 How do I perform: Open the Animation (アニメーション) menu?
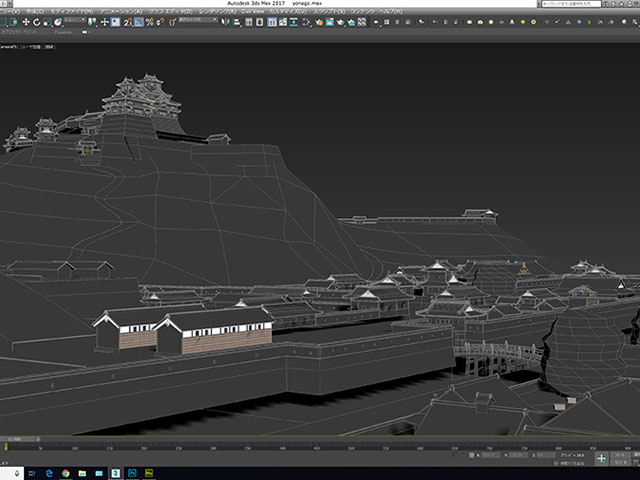click(120, 10)
